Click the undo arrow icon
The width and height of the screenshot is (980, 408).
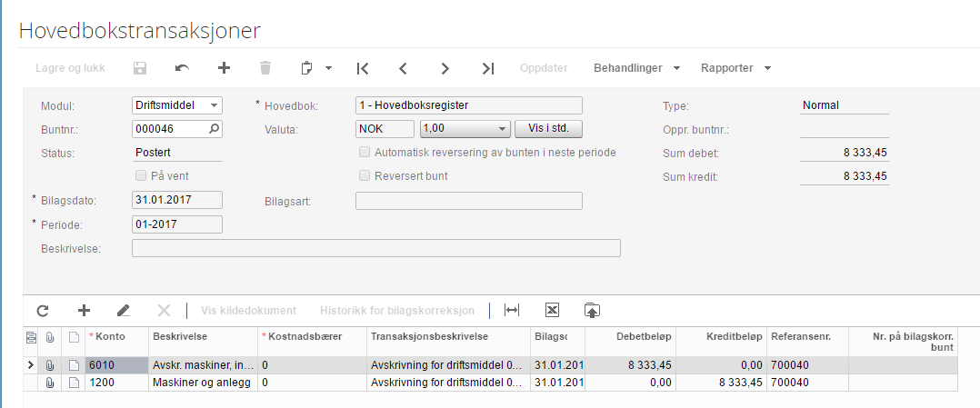182,68
